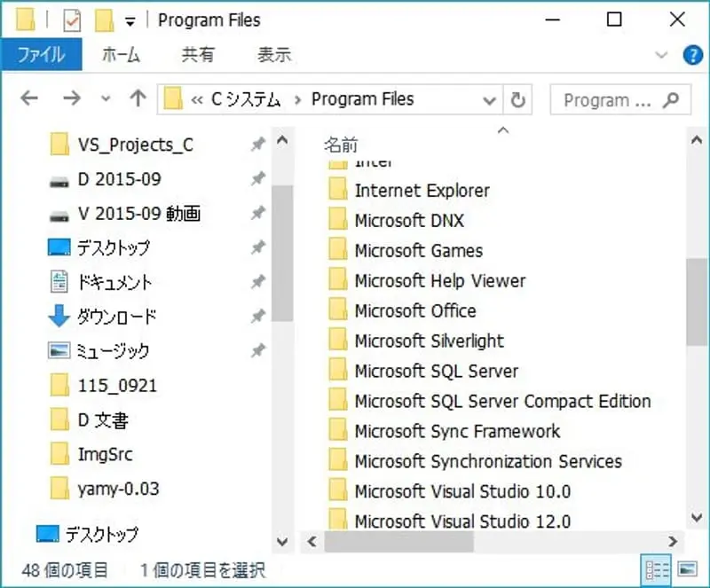
Task: Click the Microsoft Sync Framework folder icon
Action: click(338, 430)
